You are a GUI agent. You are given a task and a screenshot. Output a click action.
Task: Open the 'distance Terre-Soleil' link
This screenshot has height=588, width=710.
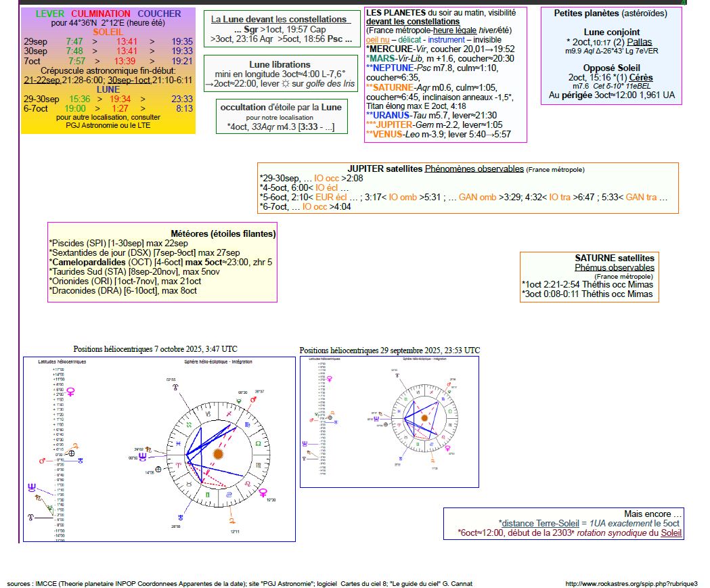pos(539,523)
